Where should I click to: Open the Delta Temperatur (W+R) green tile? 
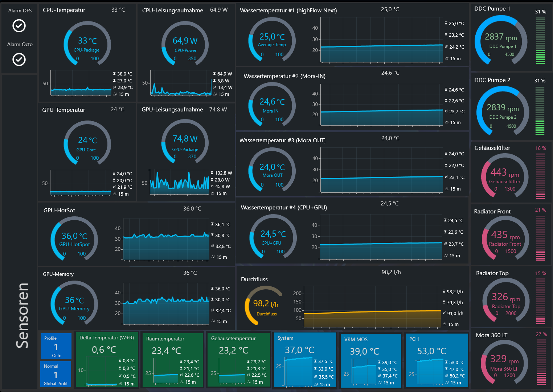[107, 359]
